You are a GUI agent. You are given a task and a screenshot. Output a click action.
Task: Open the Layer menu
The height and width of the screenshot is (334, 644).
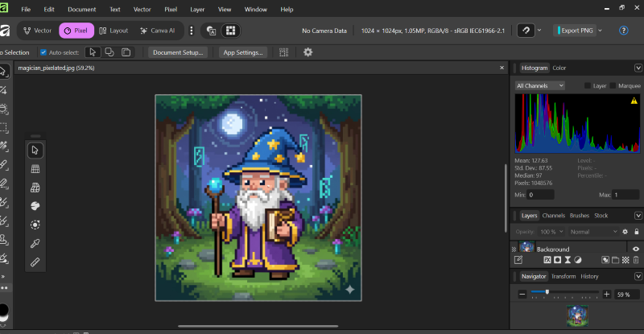click(x=197, y=9)
